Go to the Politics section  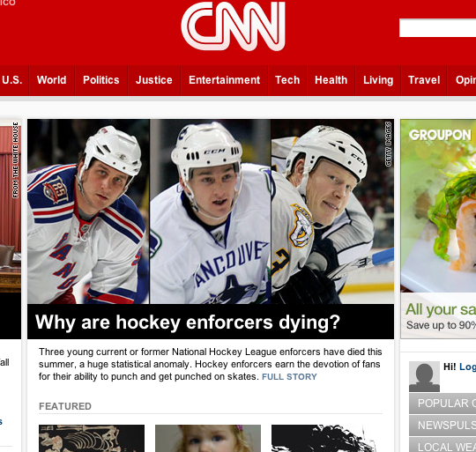coord(101,80)
